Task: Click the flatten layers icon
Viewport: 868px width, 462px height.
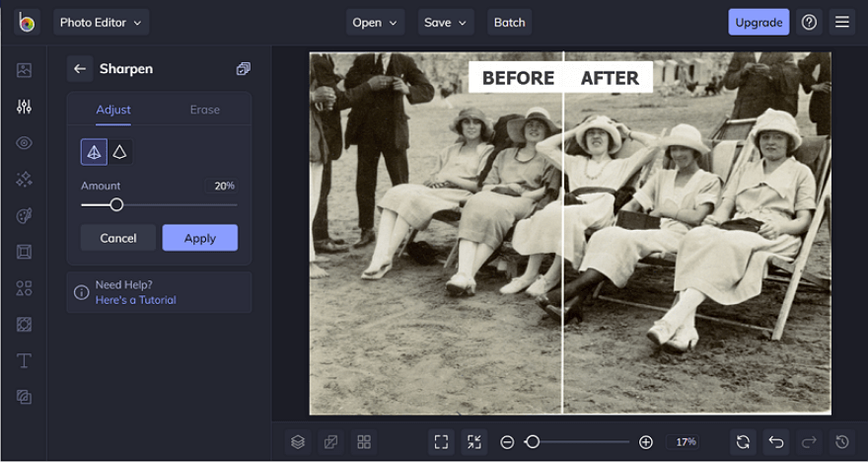Action: (331, 442)
